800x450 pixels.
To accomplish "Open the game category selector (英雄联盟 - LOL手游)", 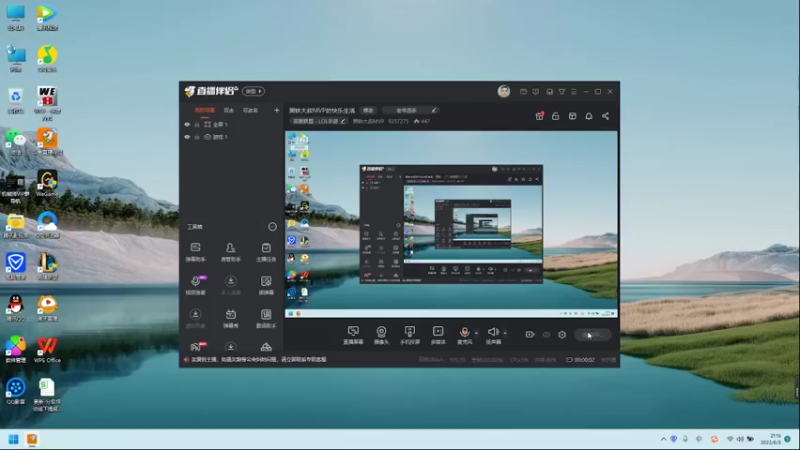I will (x=319, y=121).
